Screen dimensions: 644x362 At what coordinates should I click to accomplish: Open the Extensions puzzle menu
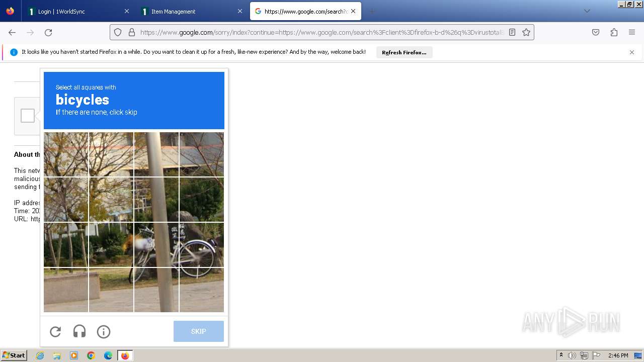click(x=614, y=32)
